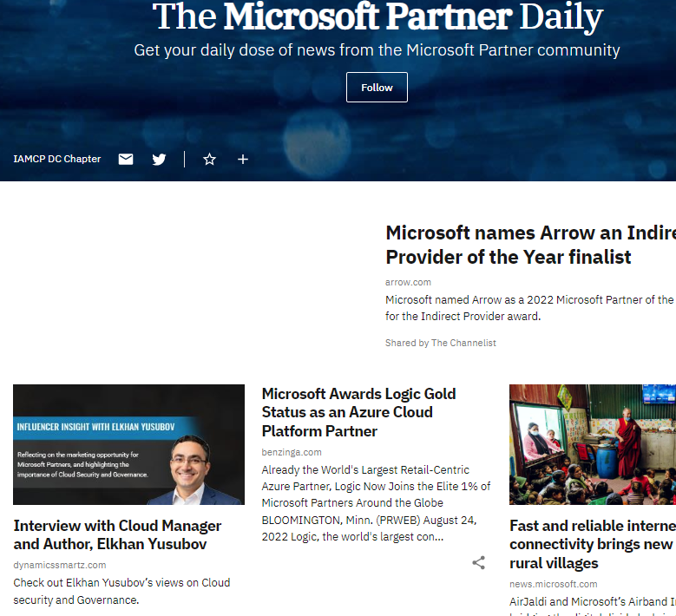Share the Logic Gold Status article
Image resolution: width=676 pixels, height=616 pixels.
[478, 563]
